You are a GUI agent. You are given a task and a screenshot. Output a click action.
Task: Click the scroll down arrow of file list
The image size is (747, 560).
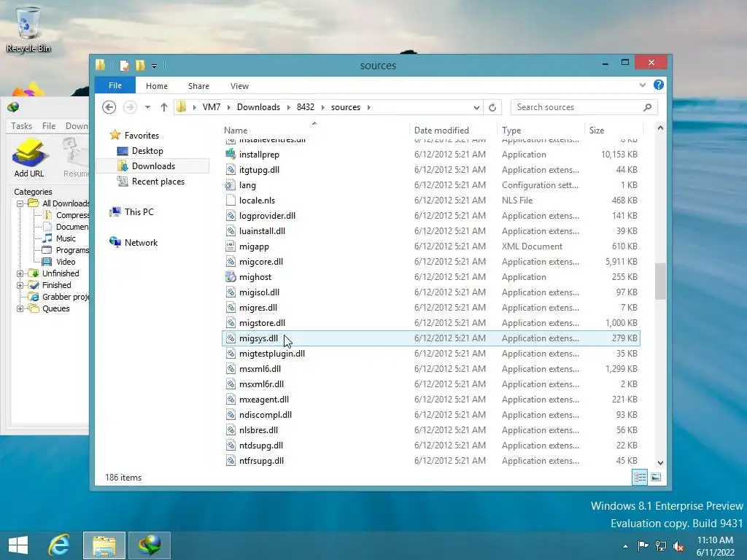(659, 462)
